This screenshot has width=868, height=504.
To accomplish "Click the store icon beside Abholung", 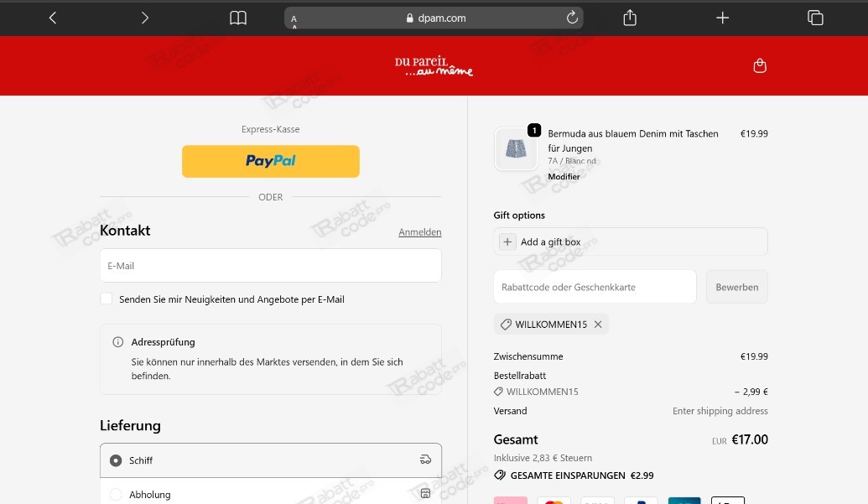I will coord(425,493).
